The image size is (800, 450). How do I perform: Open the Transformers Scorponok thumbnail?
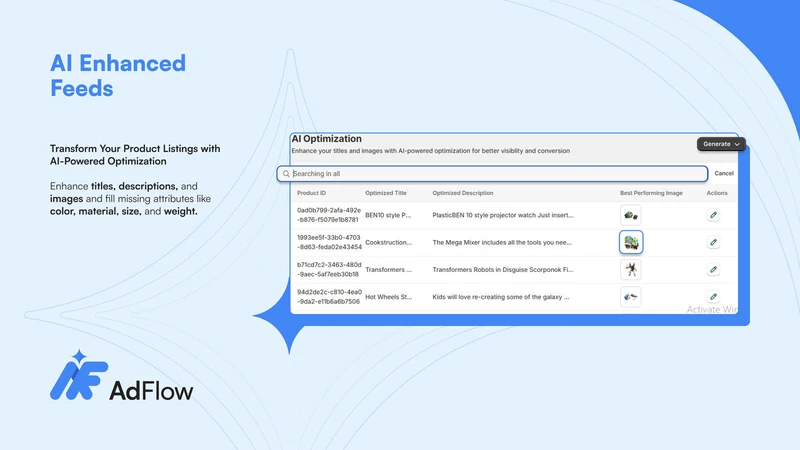click(631, 269)
